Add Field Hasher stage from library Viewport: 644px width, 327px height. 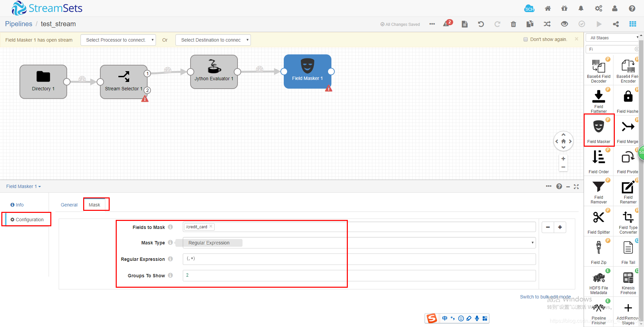[628, 101]
